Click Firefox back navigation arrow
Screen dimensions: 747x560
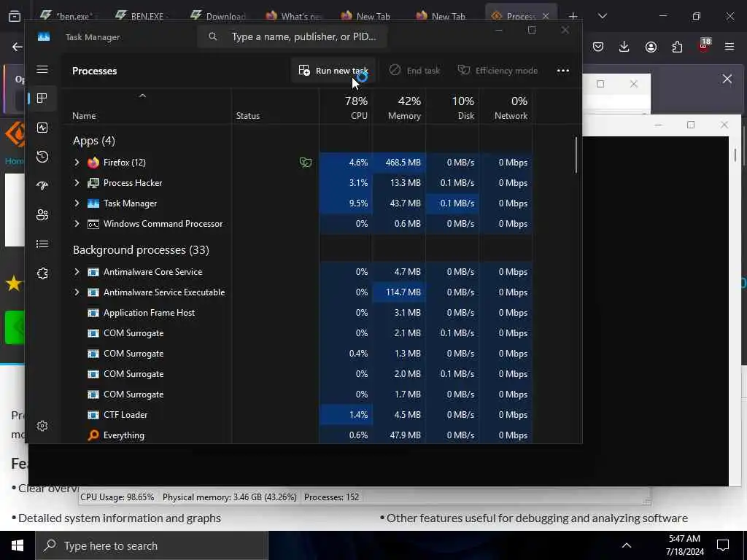(x=18, y=47)
